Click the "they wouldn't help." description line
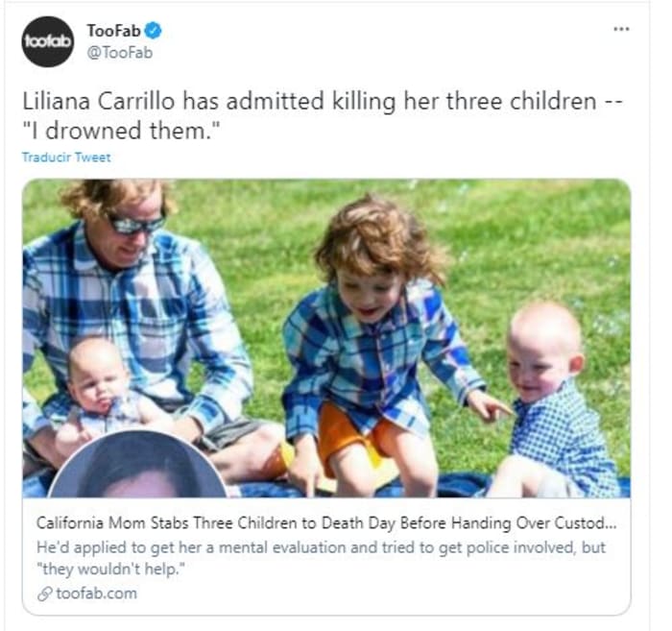Viewport: 672px width, 631px height. tap(111, 570)
